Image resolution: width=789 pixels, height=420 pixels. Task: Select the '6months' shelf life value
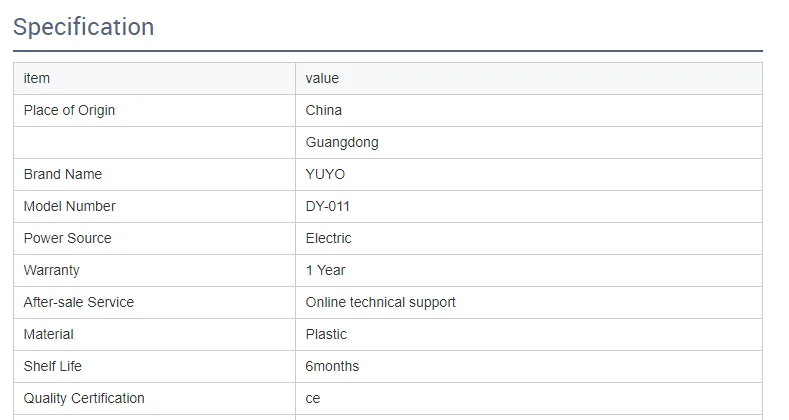tap(332, 366)
